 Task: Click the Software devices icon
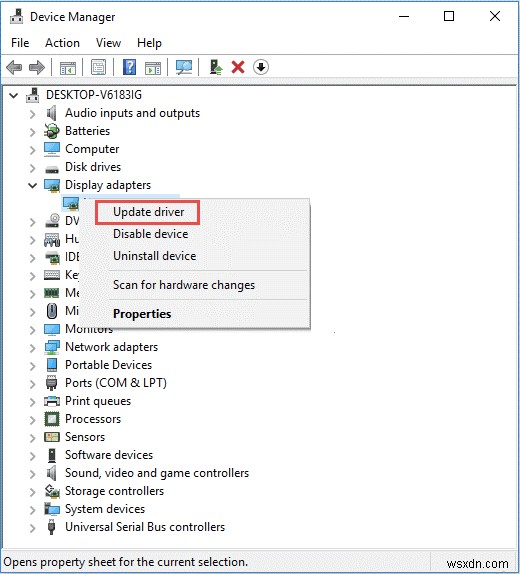(x=52, y=455)
